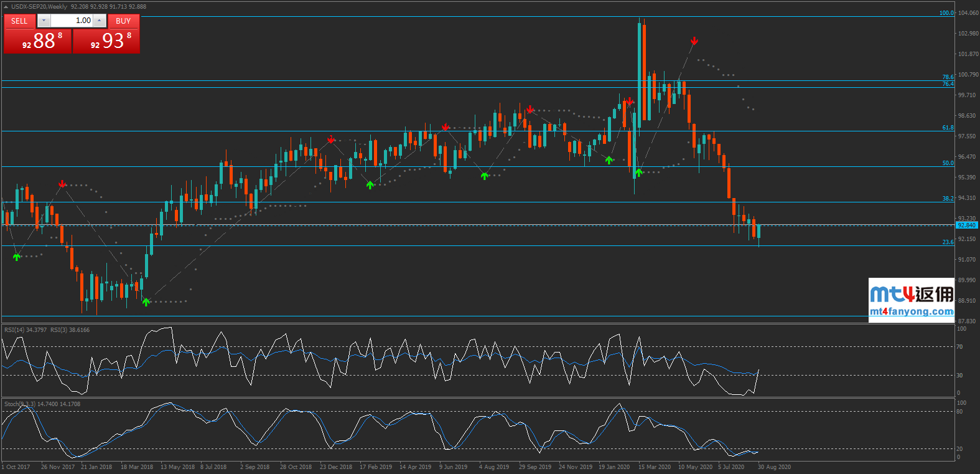The image size is (980, 474).
Task: Click the 1.00 volume input field
Action: click(x=72, y=21)
